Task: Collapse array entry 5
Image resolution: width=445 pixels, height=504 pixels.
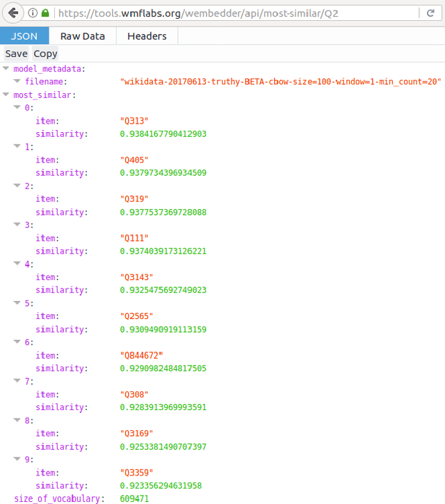Action: (17, 303)
